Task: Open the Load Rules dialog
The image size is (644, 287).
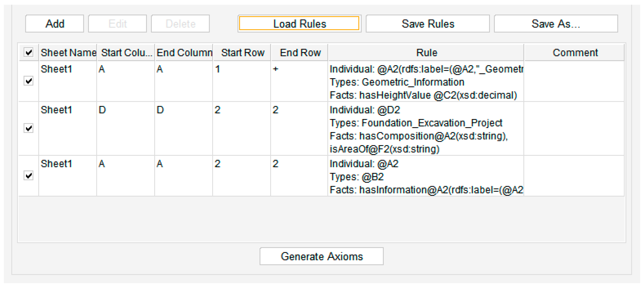Action: (x=299, y=24)
